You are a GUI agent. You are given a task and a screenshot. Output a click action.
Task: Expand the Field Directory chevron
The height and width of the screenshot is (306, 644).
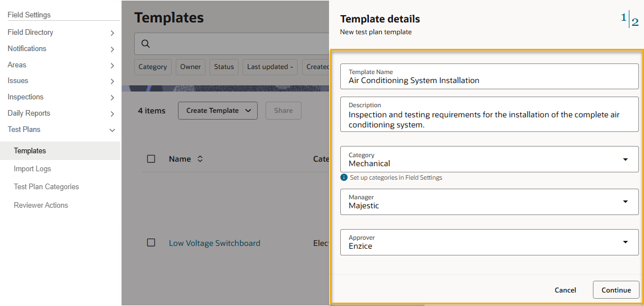(x=112, y=33)
